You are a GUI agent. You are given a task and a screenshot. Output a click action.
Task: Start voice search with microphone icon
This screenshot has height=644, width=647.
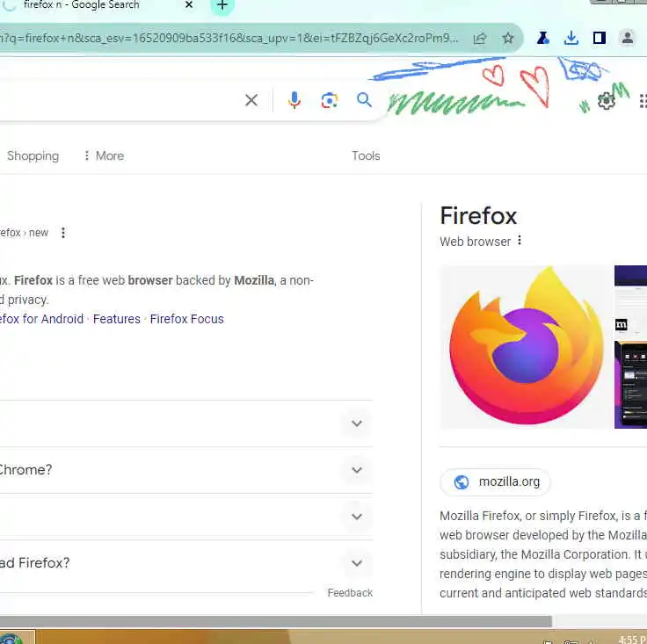pyautogui.click(x=294, y=100)
